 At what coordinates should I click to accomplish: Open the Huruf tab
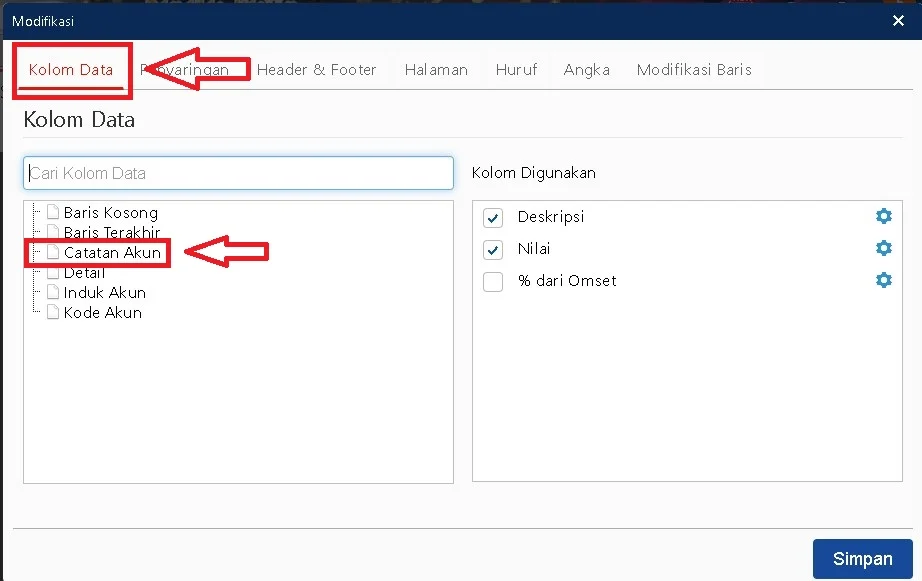click(516, 70)
